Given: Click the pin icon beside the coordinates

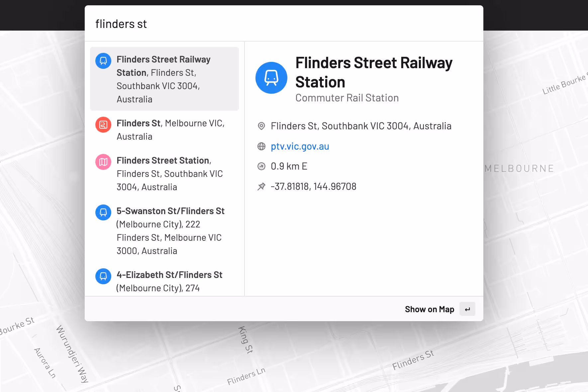Looking at the screenshot, I should click(261, 186).
